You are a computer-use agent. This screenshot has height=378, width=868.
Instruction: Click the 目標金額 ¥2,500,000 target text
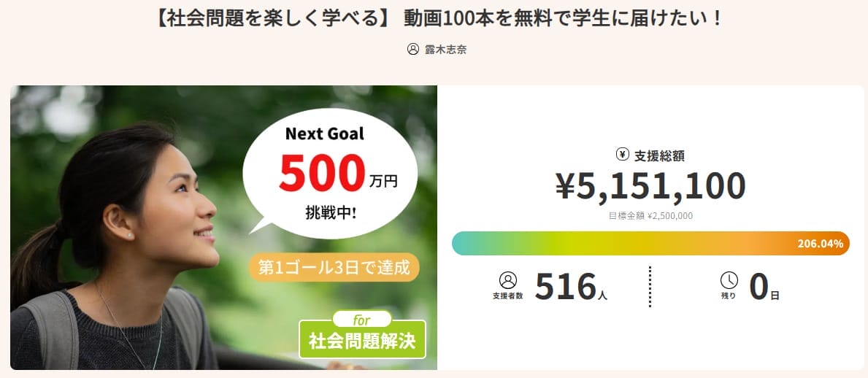point(650,216)
